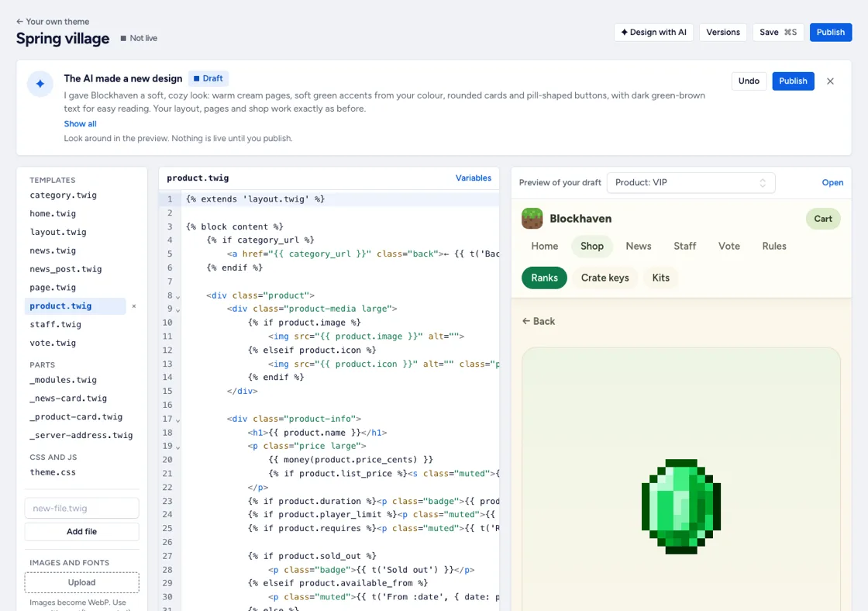This screenshot has height=611, width=868.
Task: Open _server-address.twig part
Action: coord(81,436)
